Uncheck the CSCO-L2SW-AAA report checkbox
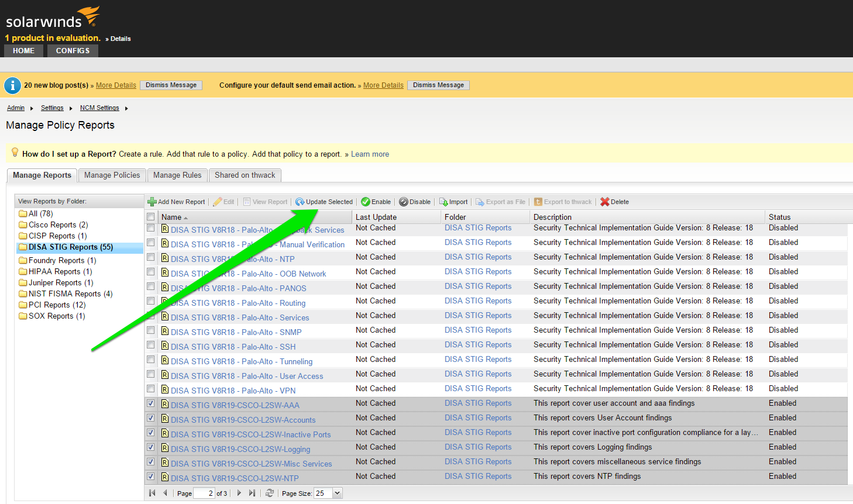Viewport: 853px width, 504px height. tap(151, 403)
